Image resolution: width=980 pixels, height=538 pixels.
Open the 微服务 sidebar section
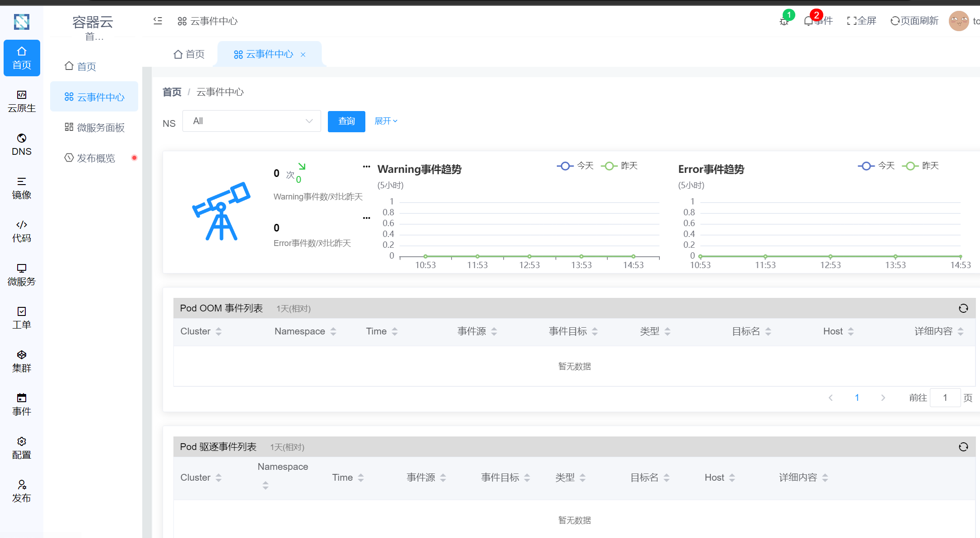pyautogui.click(x=22, y=274)
